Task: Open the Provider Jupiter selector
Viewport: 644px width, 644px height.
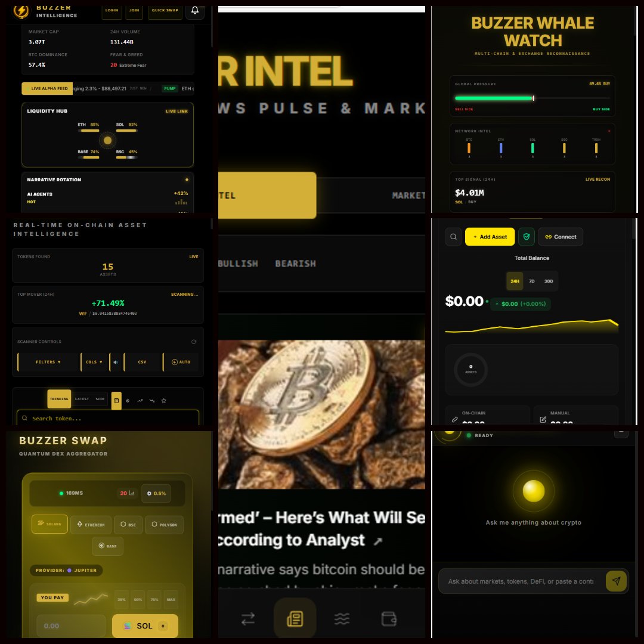Action: tap(66, 570)
